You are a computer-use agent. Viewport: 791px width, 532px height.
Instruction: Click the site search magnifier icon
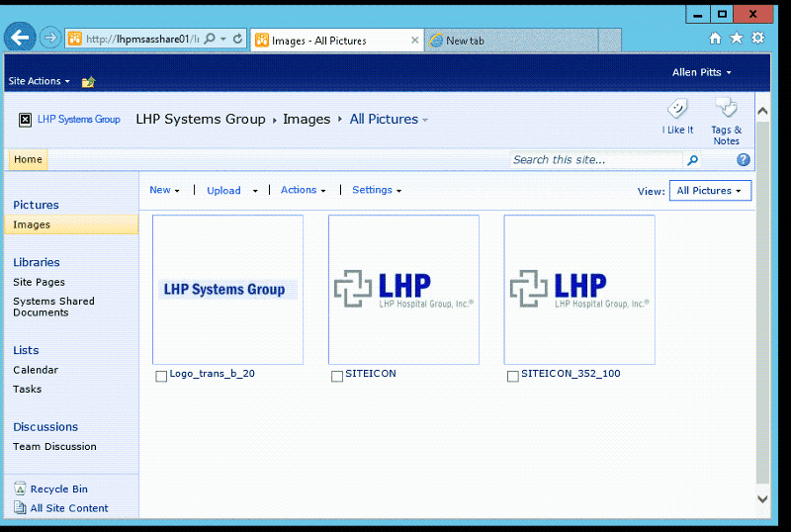click(x=693, y=160)
